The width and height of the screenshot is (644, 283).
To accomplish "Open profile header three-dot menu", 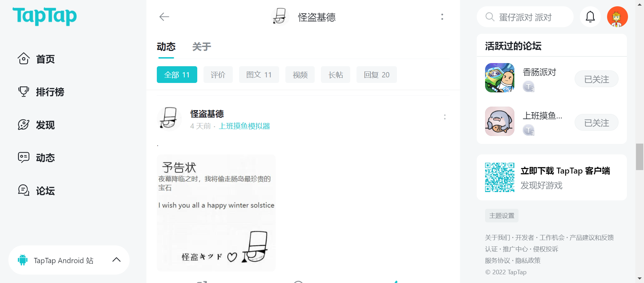I will [x=442, y=17].
